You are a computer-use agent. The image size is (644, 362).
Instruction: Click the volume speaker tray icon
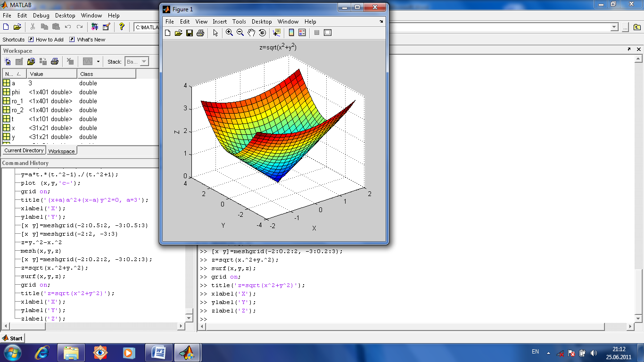point(594,352)
